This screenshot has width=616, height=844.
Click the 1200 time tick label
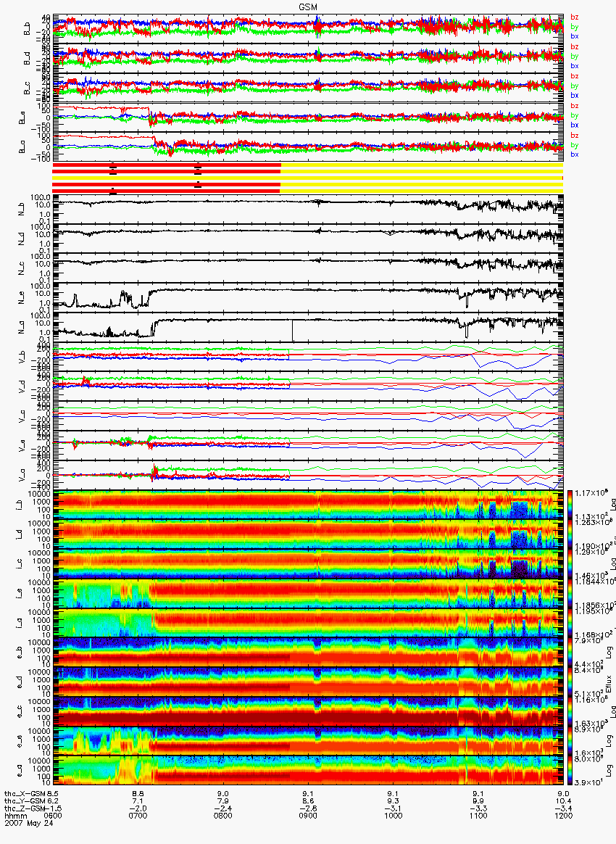(x=563, y=816)
